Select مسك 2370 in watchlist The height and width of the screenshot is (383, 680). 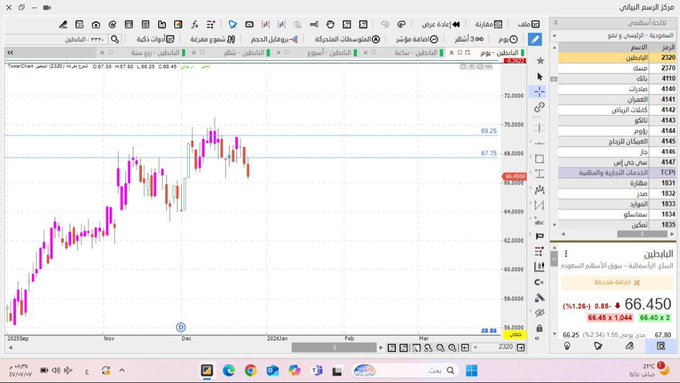click(617, 68)
